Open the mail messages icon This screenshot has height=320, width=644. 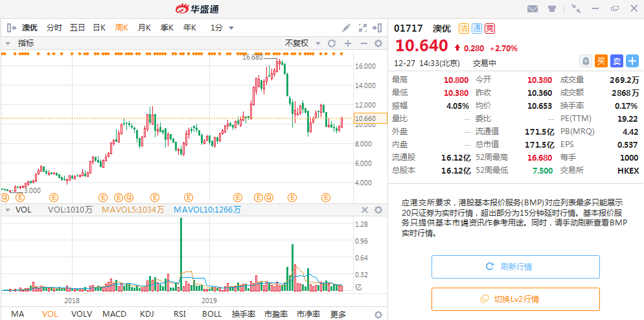click(x=533, y=8)
